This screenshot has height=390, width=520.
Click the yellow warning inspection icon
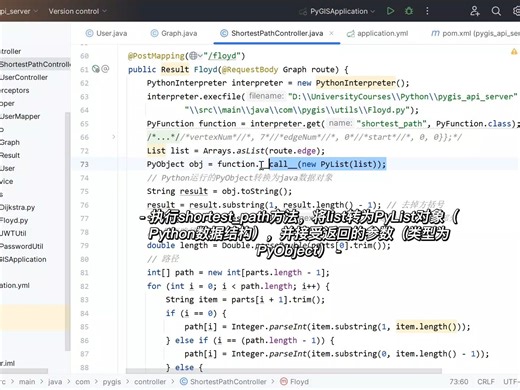[514, 52]
